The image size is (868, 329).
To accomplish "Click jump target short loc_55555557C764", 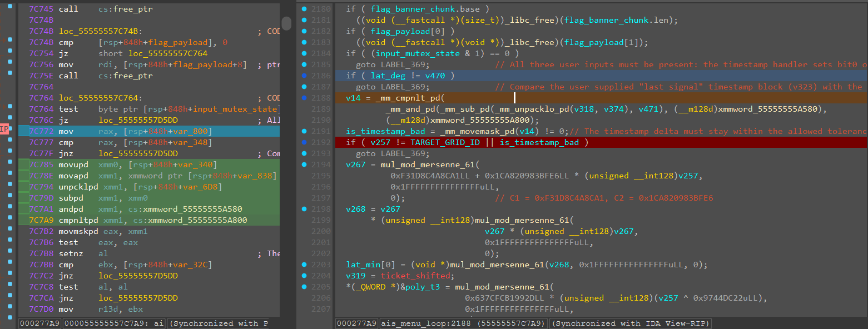I will coord(153,54).
